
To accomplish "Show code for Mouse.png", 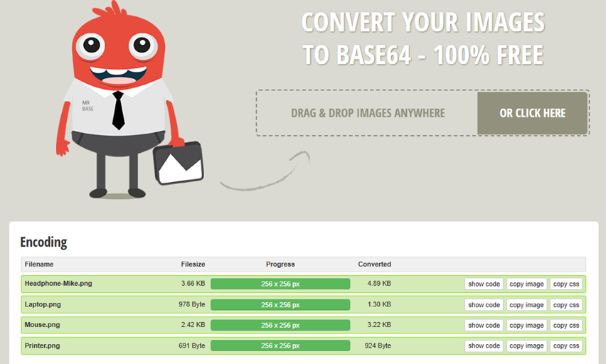I will pos(484,325).
